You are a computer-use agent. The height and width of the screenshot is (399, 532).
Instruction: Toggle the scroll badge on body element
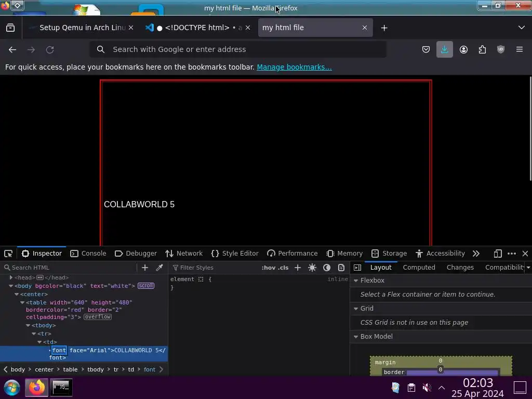pos(146,286)
